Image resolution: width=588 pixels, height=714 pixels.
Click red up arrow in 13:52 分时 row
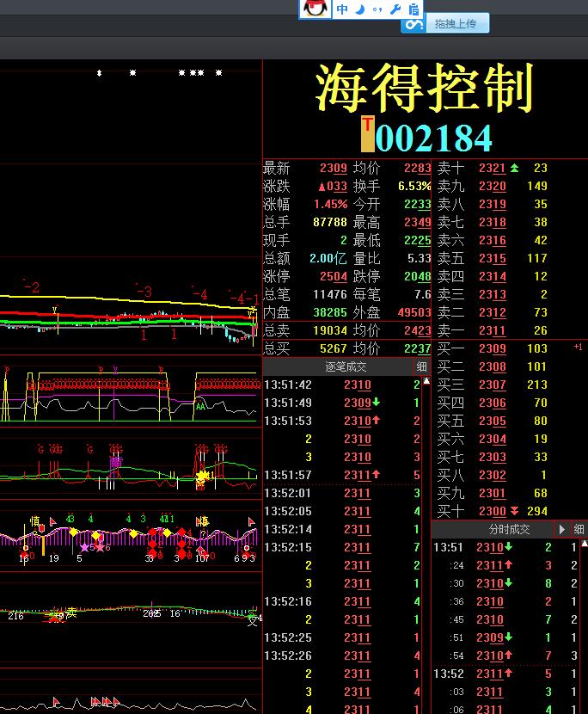click(508, 673)
